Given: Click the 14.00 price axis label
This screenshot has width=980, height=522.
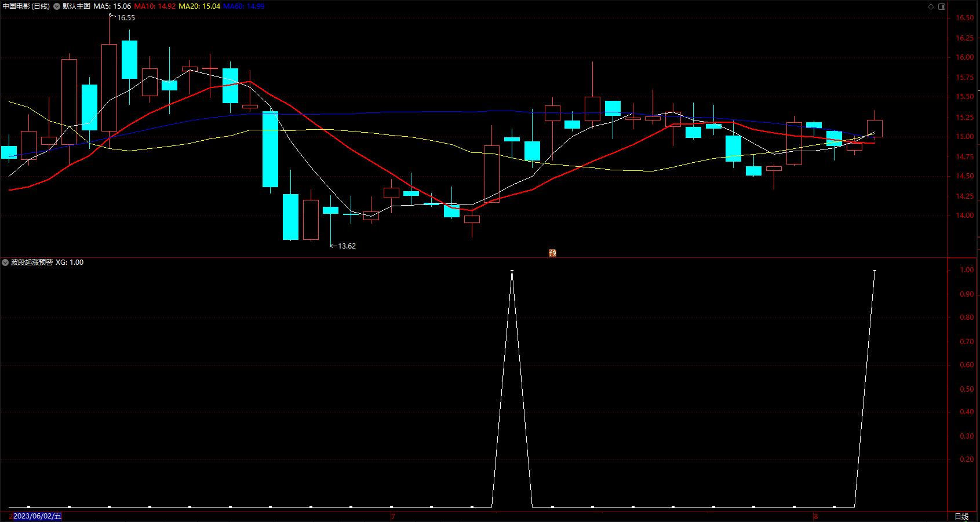Looking at the screenshot, I should [x=965, y=216].
